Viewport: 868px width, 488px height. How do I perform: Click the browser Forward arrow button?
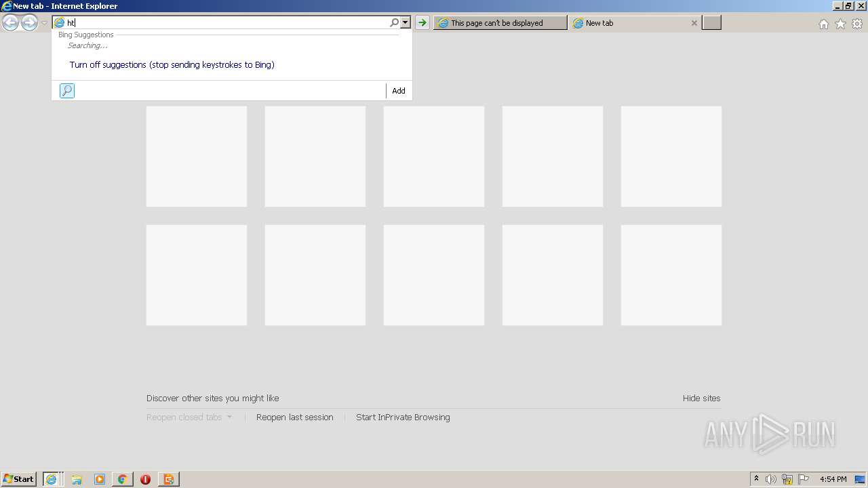(x=29, y=23)
